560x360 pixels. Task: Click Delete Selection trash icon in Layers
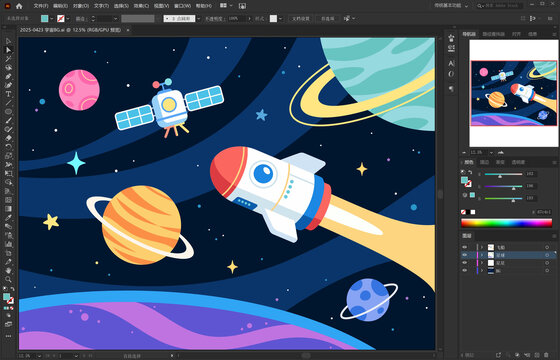[x=546, y=355]
